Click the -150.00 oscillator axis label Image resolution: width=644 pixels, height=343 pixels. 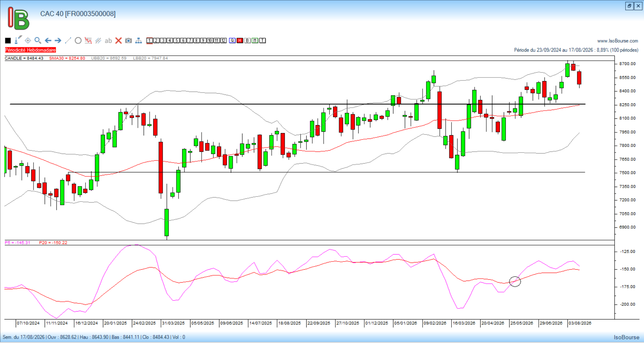click(628, 269)
